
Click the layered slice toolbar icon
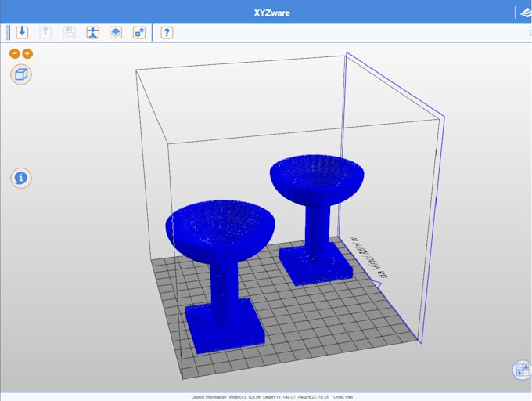click(x=116, y=32)
